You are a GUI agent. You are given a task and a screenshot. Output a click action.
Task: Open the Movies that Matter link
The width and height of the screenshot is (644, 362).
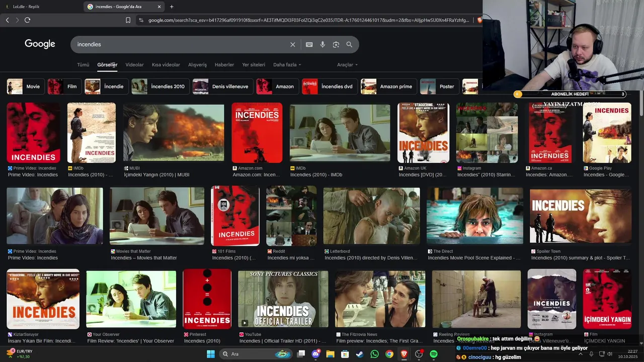[x=144, y=258]
